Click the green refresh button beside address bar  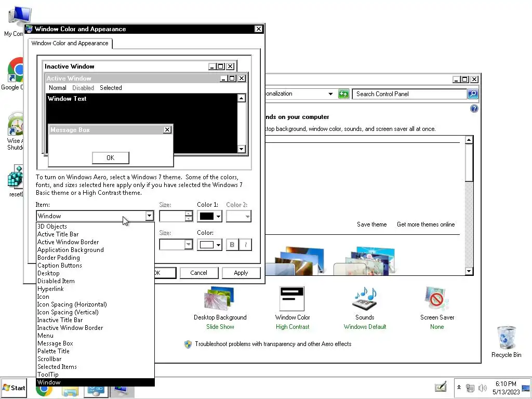click(343, 94)
